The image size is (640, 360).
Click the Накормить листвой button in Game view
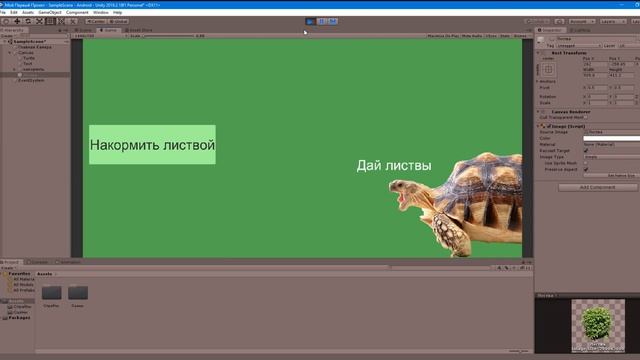click(x=152, y=145)
